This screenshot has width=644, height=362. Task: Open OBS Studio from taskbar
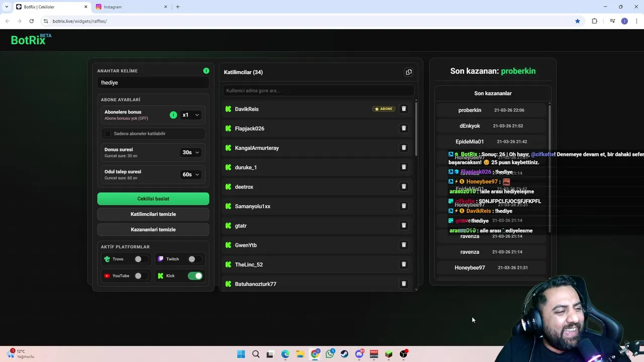point(404,354)
